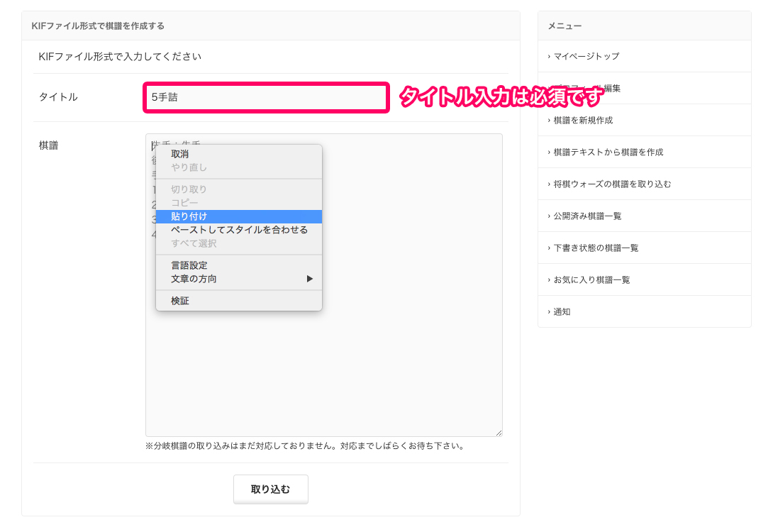The height and width of the screenshot is (532, 773).
Task: Open 通知 in the sidebar menu
Action: (x=562, y=311)
